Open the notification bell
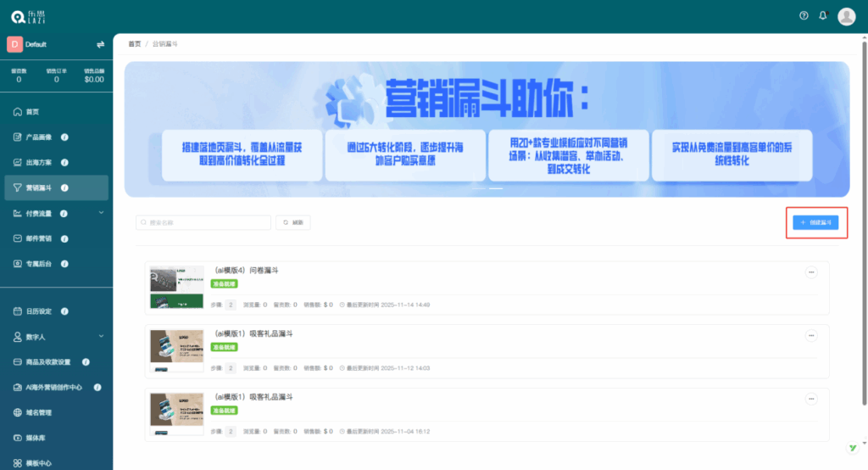This screenshot has width=868, height=470. [x=822, y=16]
